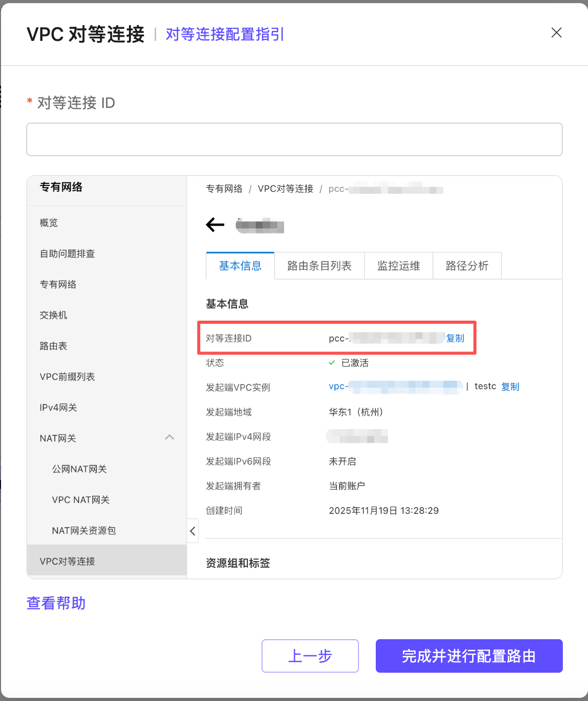Click 完成并进行配置路由 button
This screenshot has height=701, width=588.
pos(469,655)
